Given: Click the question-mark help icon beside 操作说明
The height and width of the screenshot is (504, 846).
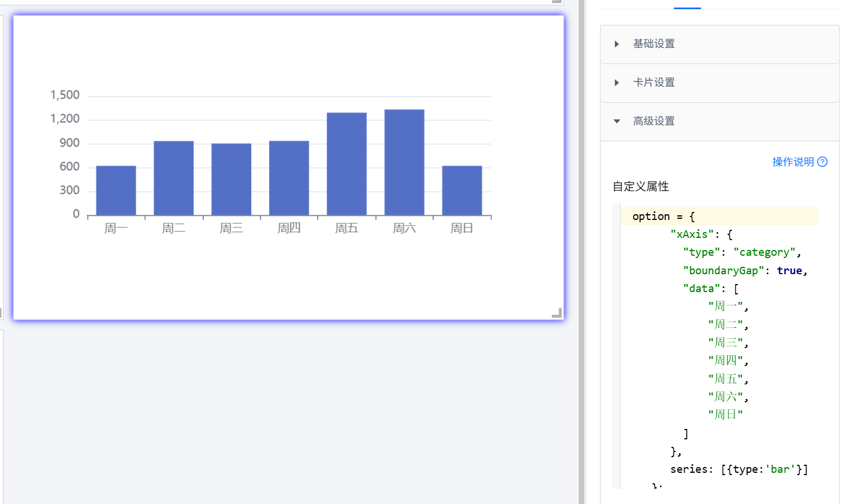Looking at the screenshot, I should point(822,162).
